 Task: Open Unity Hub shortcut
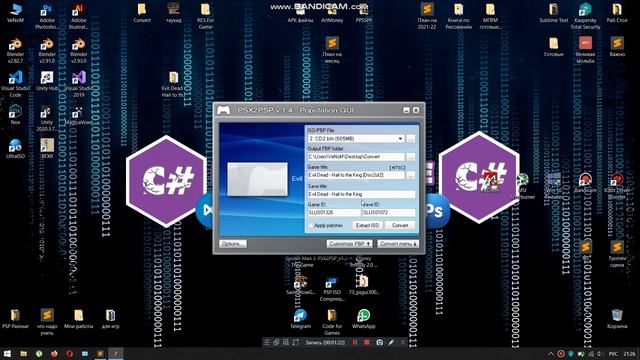tap(47, 81)
